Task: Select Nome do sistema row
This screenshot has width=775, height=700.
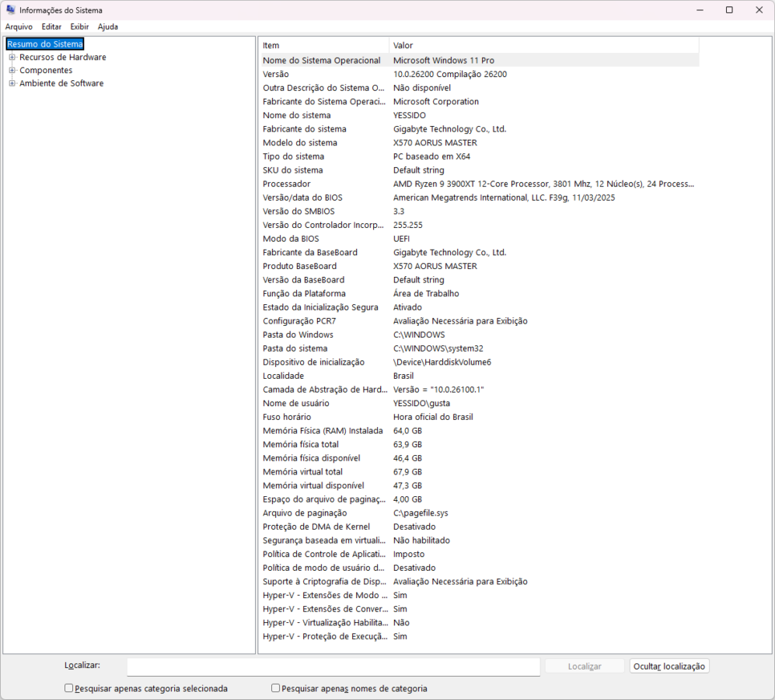Action: 480,115
